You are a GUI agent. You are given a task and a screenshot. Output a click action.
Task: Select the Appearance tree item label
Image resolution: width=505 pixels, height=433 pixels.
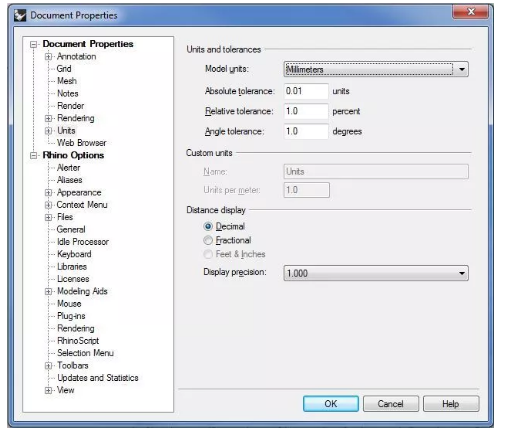click(x=79, y=193)
